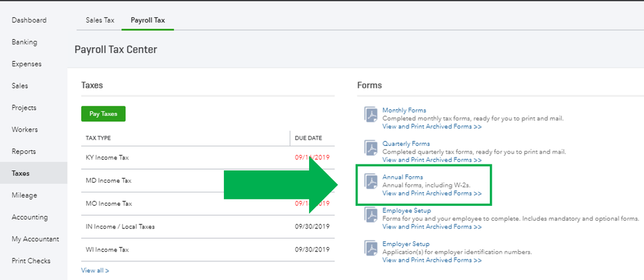
Task: Click the View all taxes link
Action: (96, 270)
